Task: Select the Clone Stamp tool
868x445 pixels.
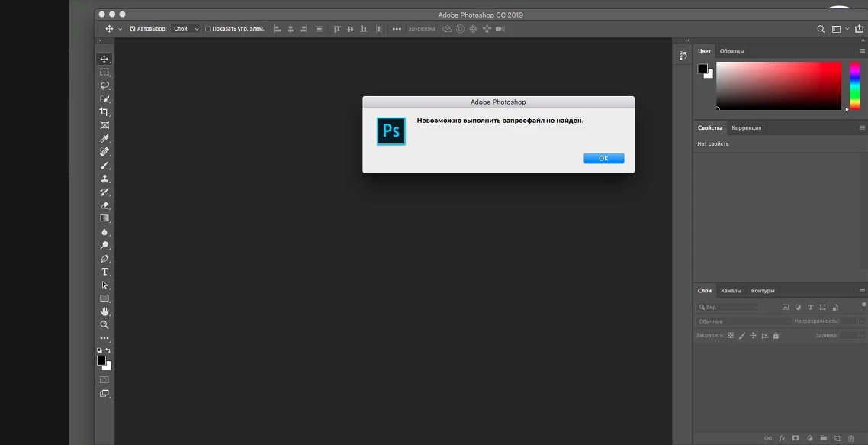Action: click(104, 179)
